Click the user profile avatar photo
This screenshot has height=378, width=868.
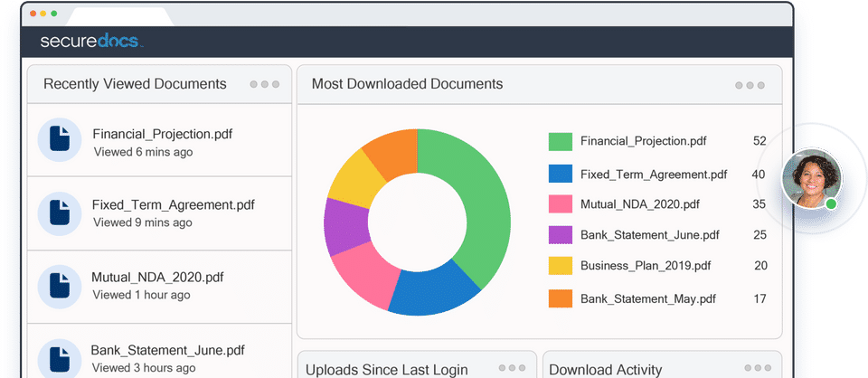(x=812, y=178)
